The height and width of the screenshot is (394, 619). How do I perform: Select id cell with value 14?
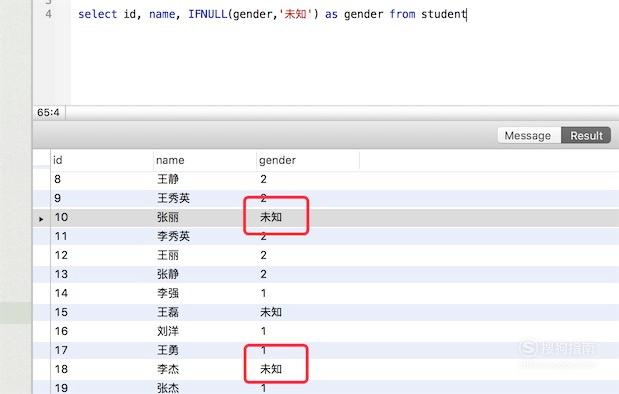[61, 293]
